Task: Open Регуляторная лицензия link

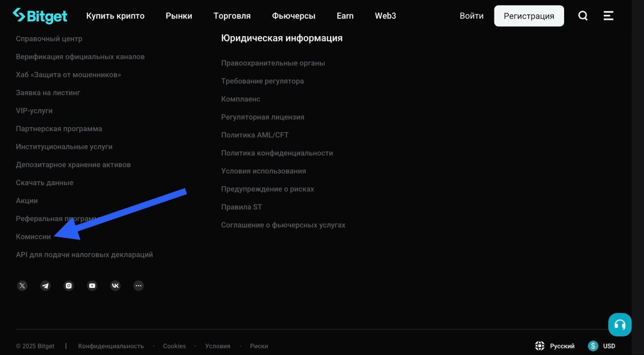Action: tap(263, 117)
